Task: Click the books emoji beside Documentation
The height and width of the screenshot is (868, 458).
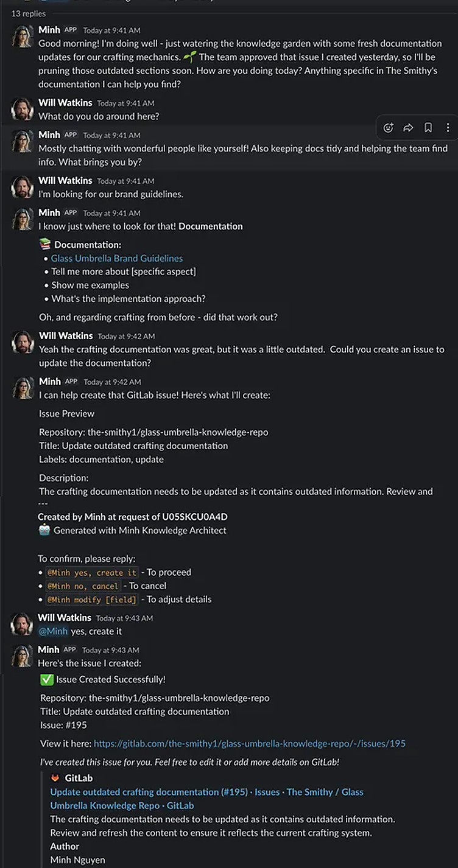Action: (x=45, y=244)
